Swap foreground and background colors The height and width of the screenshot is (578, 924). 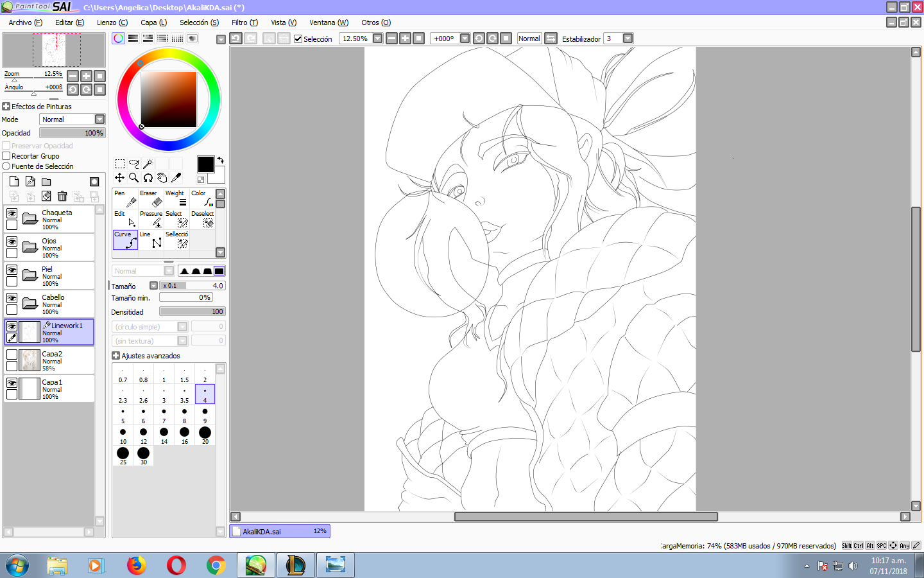[x=220, y=160]
